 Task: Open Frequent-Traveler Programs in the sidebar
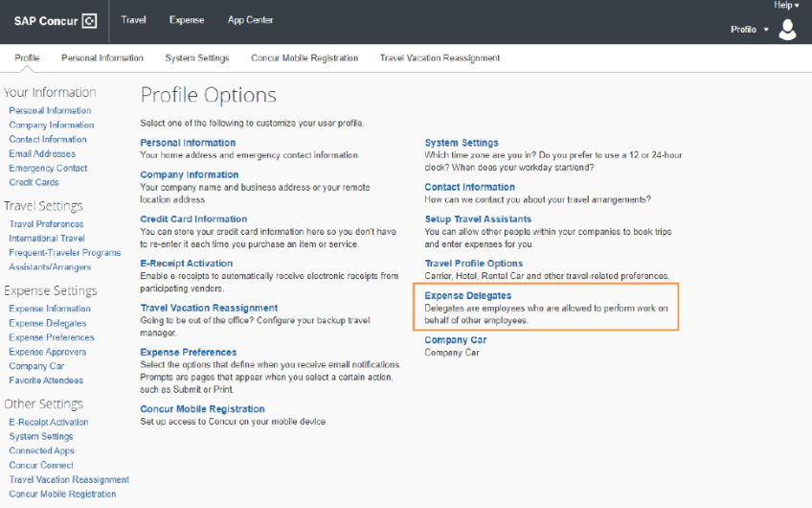coord(65,253)
